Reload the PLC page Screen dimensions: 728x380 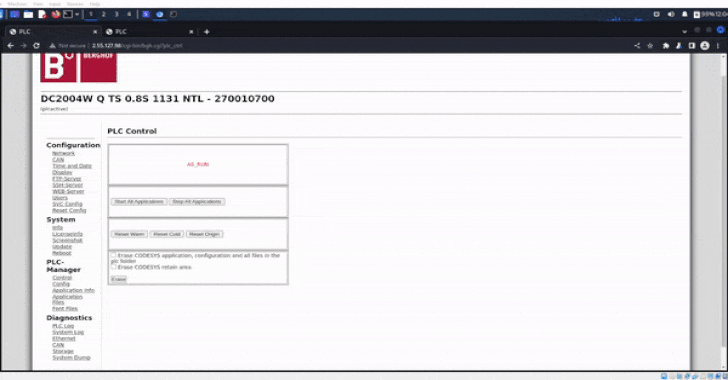coord(36,46)
